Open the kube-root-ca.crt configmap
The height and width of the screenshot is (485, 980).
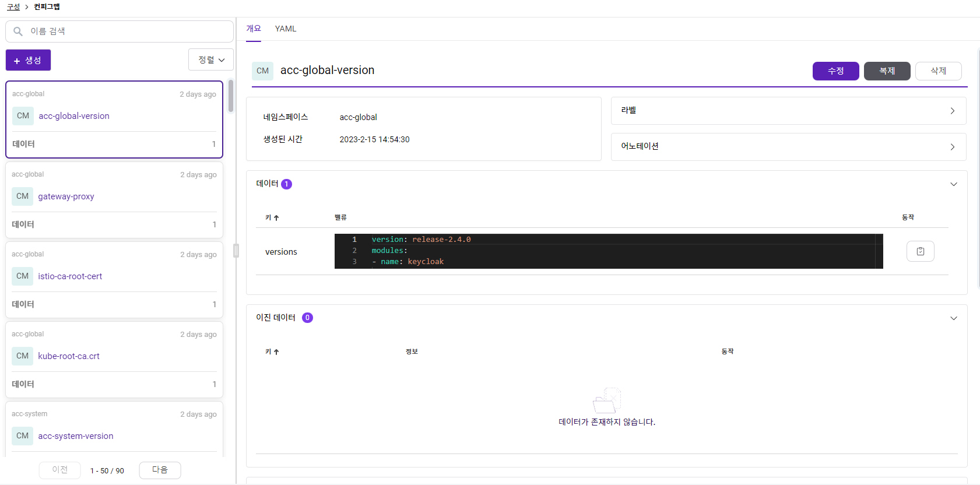pyautogui.click(x=69, y=356)
